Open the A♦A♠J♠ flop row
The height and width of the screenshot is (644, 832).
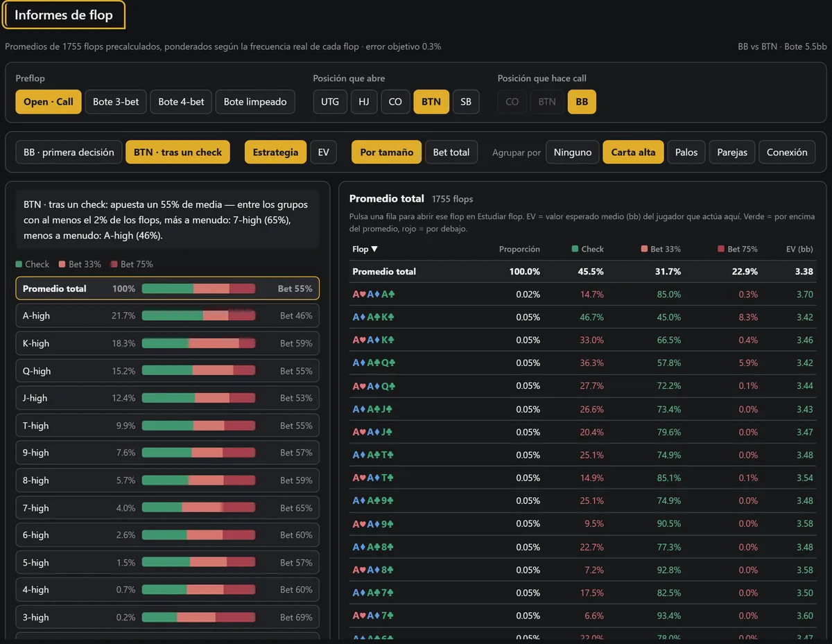(582, 409)
